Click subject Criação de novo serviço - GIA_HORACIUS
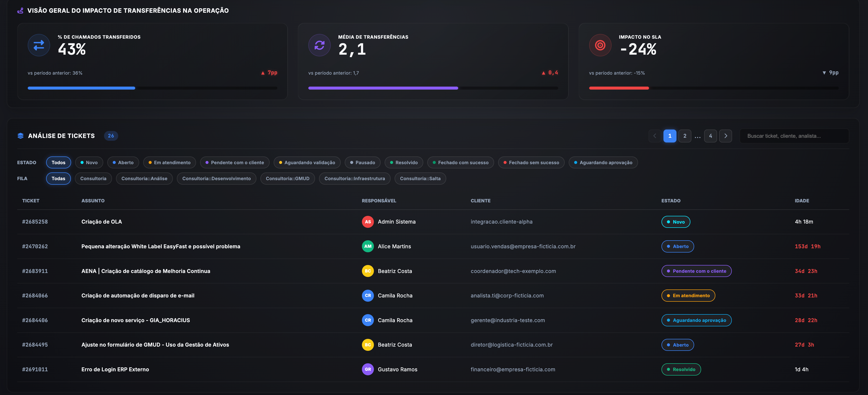This screenshot has height=395, width=868. 135,320
